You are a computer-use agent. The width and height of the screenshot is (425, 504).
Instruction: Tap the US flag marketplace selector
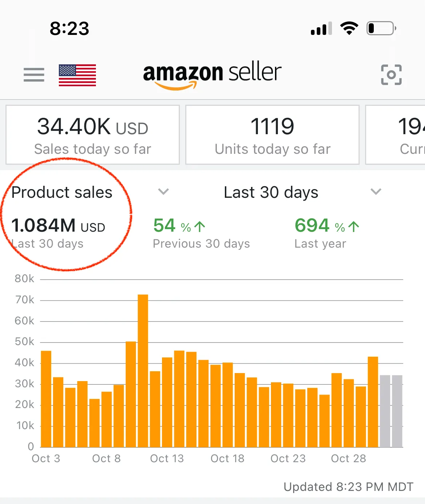point(77,75)
